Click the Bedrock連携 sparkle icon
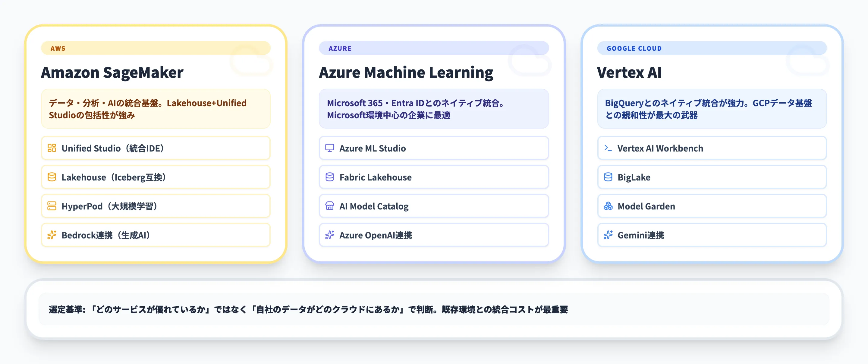Viewport: 868px width, 364px height. (52, 235)
